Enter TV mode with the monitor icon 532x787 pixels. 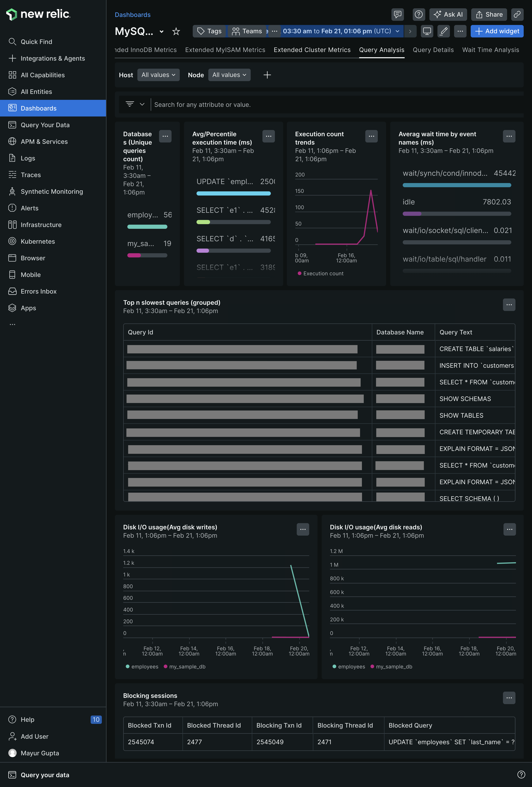[x=427, y=31]
